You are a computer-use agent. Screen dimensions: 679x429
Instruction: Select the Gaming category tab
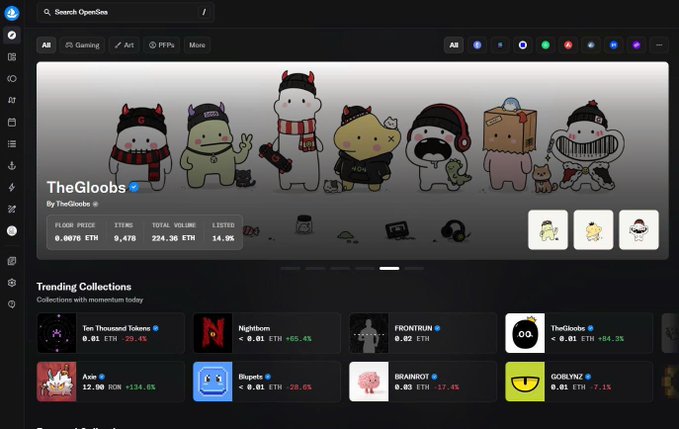click(x=82, y=45)
